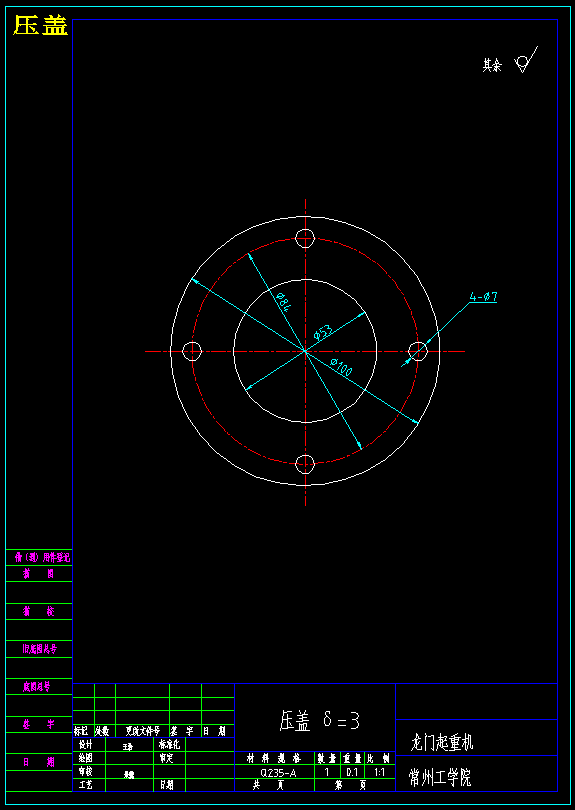Click the 0.1 weight value
The height and width of the screenshot is (810, 575).
(x=353, y=773)
